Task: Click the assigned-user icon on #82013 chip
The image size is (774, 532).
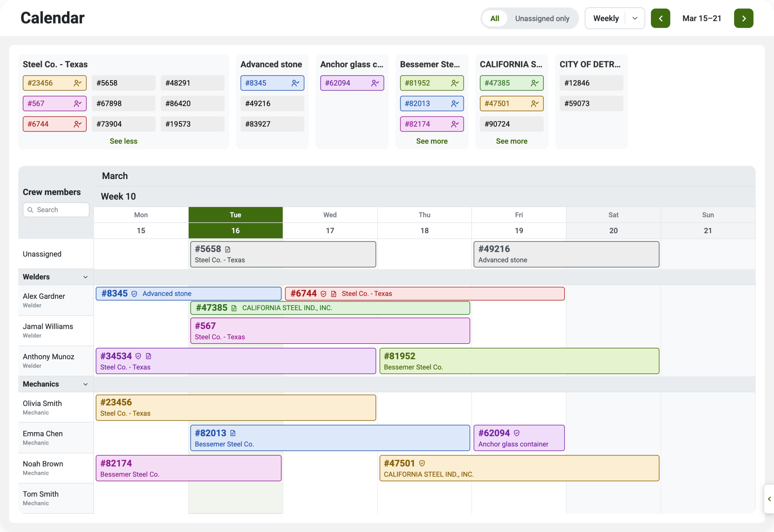Action: tap(455, 104)
